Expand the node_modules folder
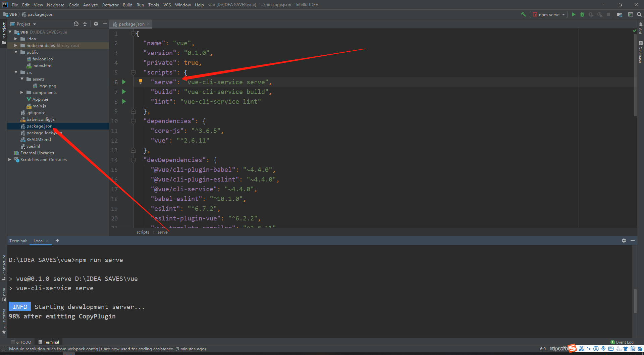Screen dimensions: 644x355 [16, 45]
